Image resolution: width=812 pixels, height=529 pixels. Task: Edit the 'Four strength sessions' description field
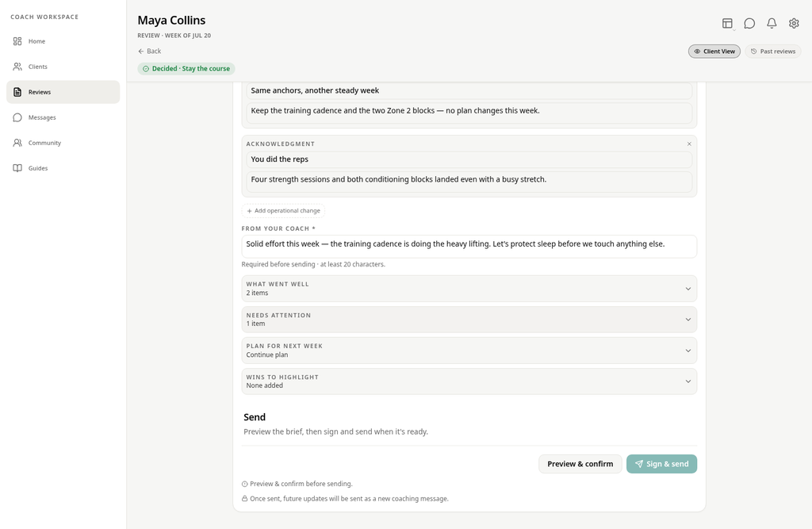click(469, 182)
